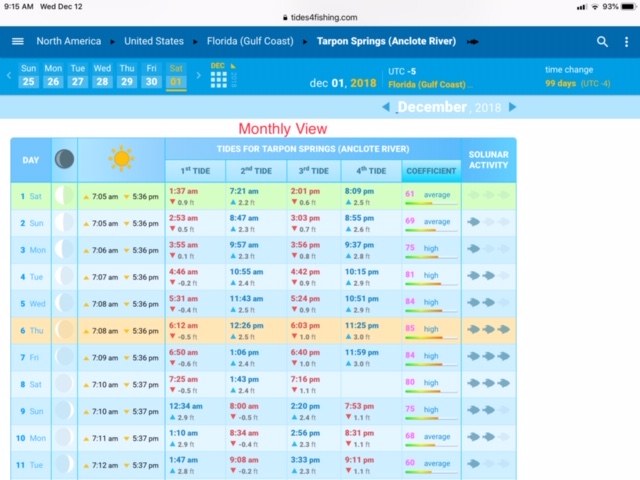Select Florida (Gulf Coast) breadcrumb
The image size is (640, 480).
point(250,41)
